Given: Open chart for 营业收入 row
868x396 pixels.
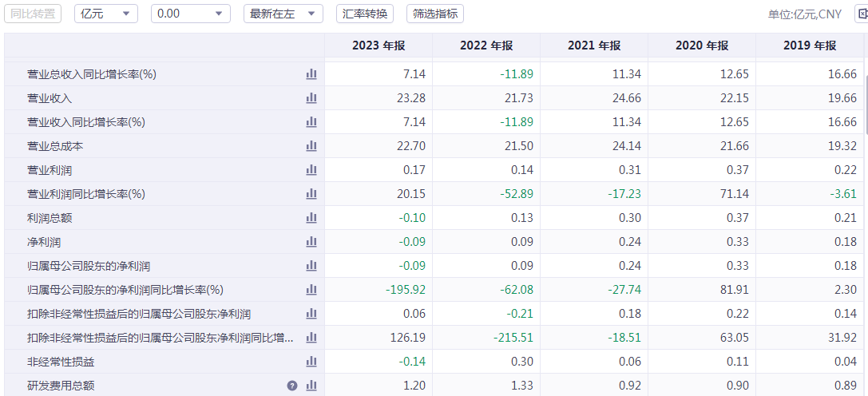Looking at the screenshot, I should click(311, 98).
